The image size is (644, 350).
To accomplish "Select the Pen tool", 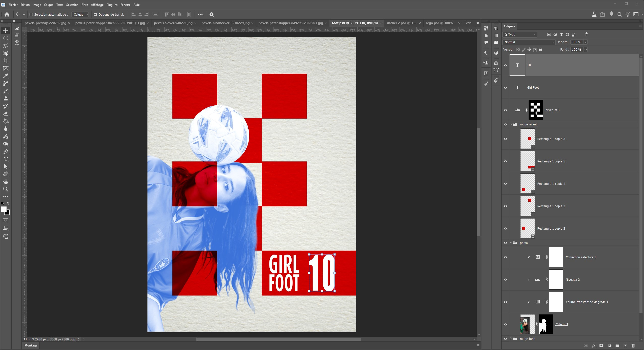I will (6, 152).
